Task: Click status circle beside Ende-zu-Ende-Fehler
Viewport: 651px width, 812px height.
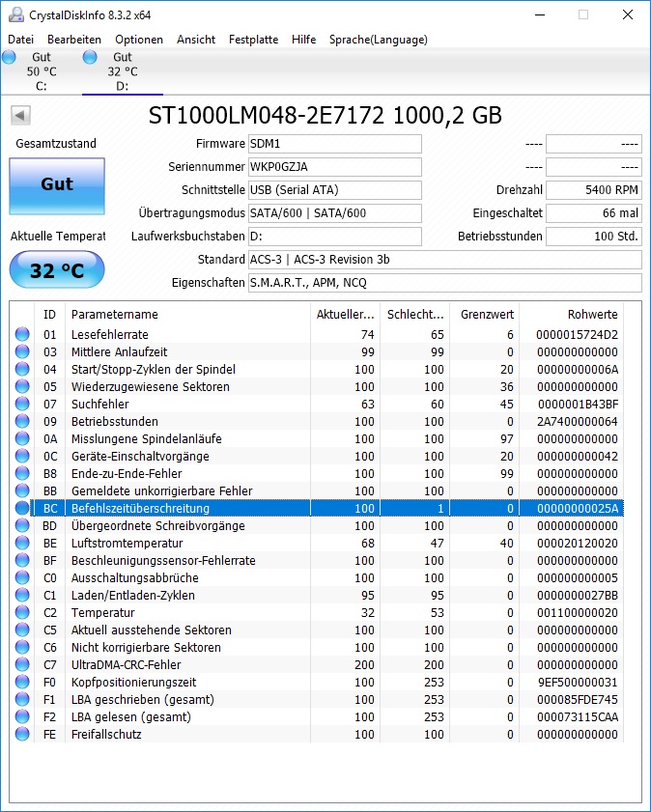Action: (x=22, y=473)
